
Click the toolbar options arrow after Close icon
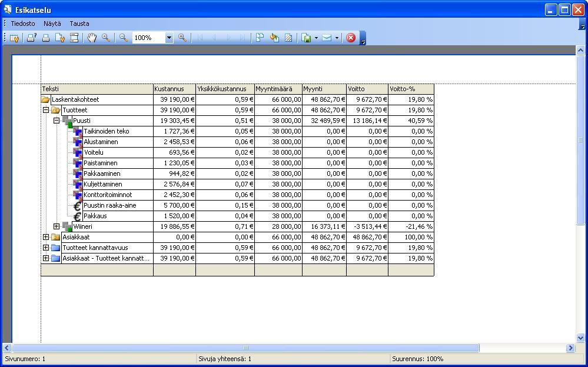click(x=363, y=38)
